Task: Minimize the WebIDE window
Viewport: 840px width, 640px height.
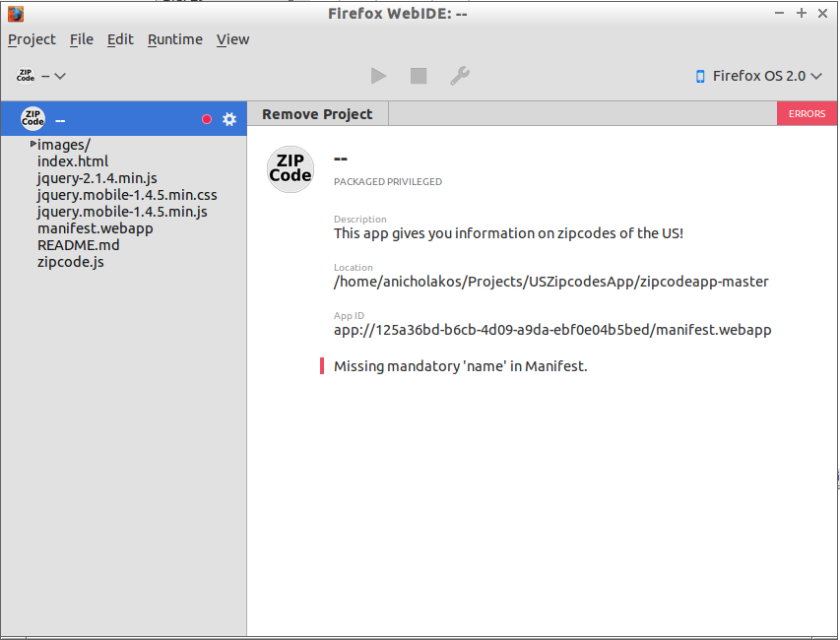Action: coord(780,13)
